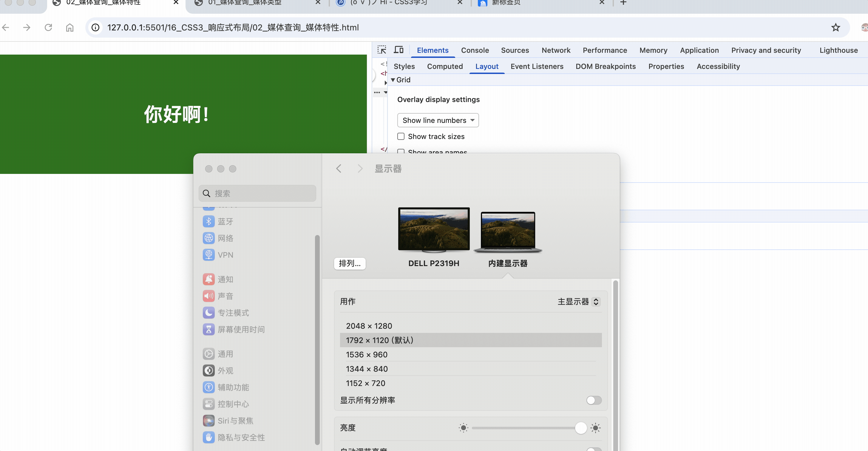Open the Console panel tab
The image size is (868, 451).
(x=475, y=50)
